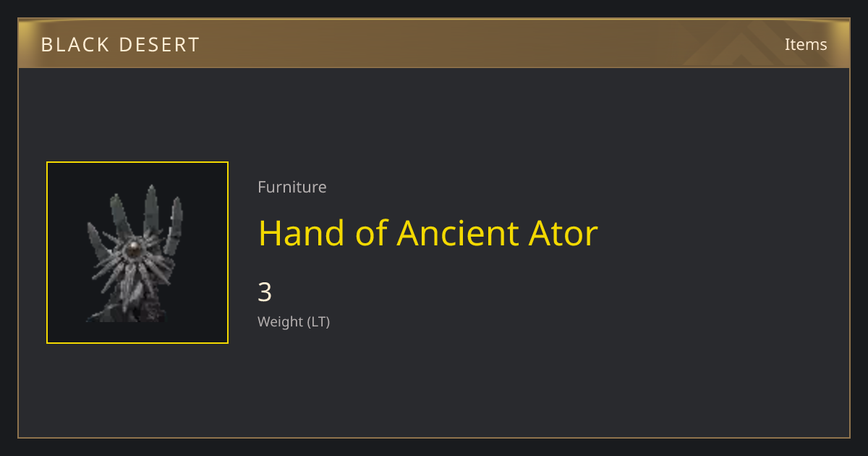Open the Items section link
868x456 pixels.
(x=806, y=44)
